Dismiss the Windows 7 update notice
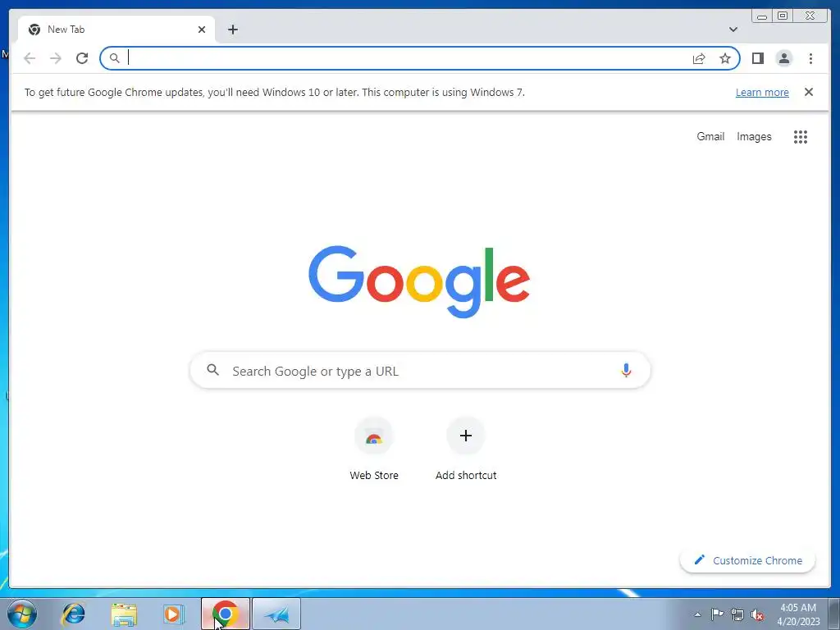This screenshot has width=840, height=630. tap(808, 92)
